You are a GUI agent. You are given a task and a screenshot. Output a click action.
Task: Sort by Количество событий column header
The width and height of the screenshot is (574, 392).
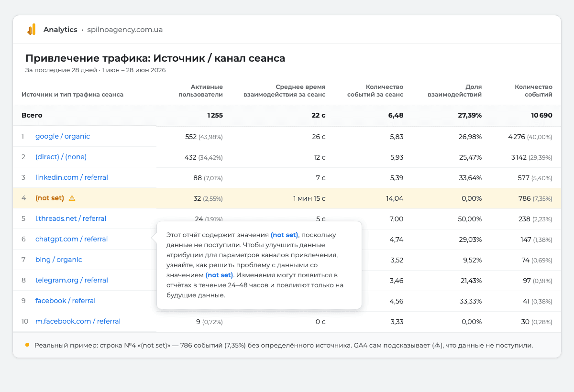click(x=533, y=90)
